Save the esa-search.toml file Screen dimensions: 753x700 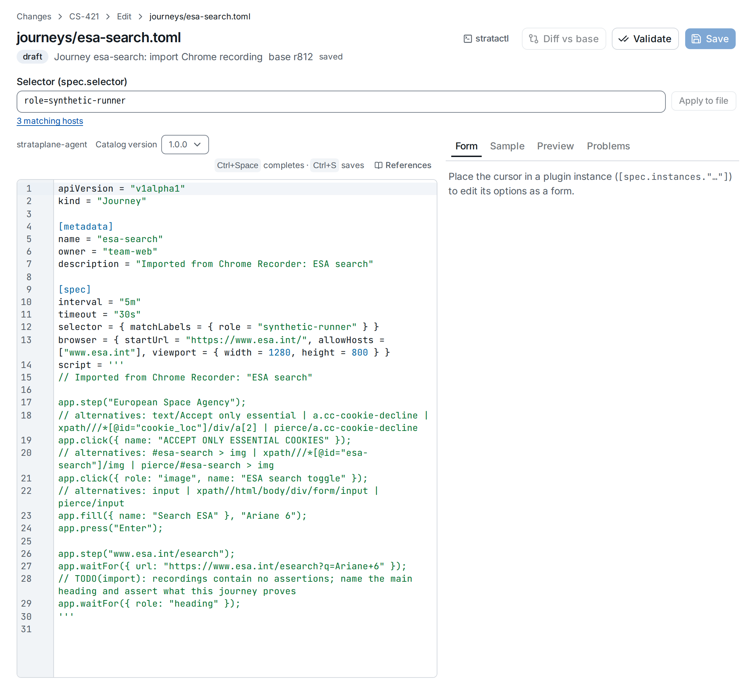710,39
